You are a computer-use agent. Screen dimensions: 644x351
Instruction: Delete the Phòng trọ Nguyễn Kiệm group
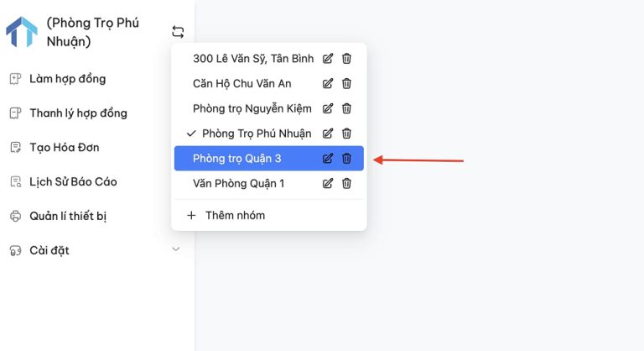[346, 108]
